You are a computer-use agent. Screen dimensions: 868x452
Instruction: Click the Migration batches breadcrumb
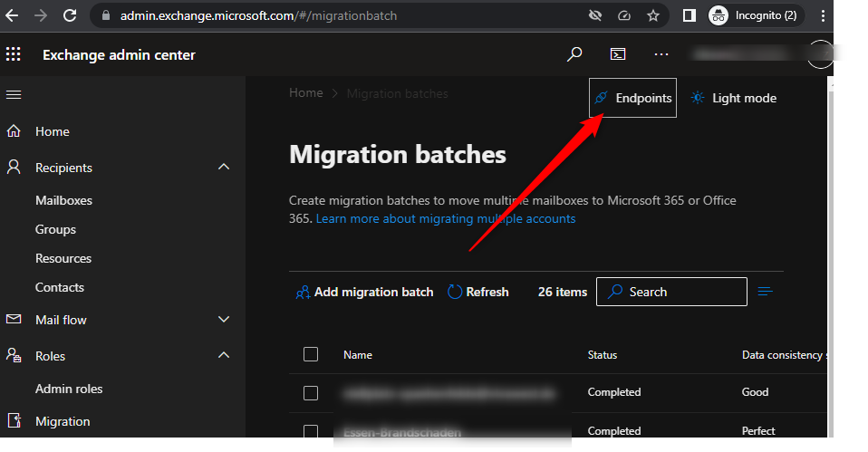tap(397, 93)
